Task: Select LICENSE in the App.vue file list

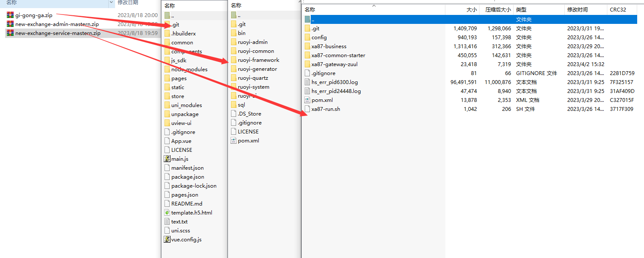Action: [x=182, y=150]
